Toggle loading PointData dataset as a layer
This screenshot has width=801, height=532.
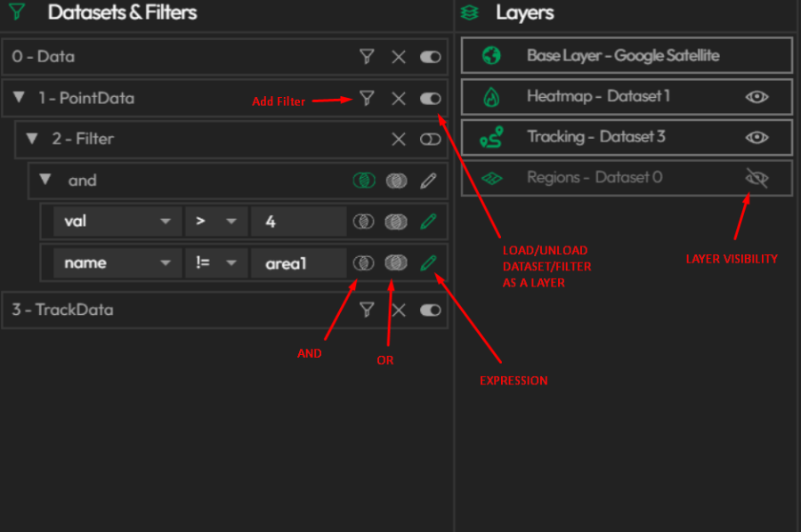(430, 100)
